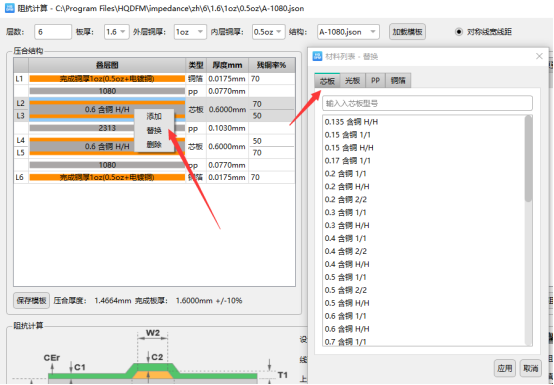The image size is (554, 385).
Task: Choose 添加 in the context menu
Action: pyautogui.click(x=154, y=116)
